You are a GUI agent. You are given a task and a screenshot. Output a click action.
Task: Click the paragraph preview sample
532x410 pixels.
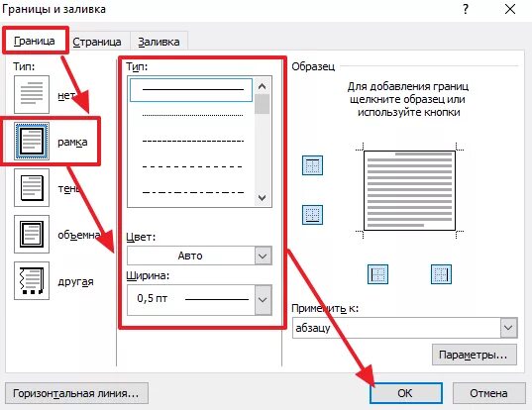(409, 190)
